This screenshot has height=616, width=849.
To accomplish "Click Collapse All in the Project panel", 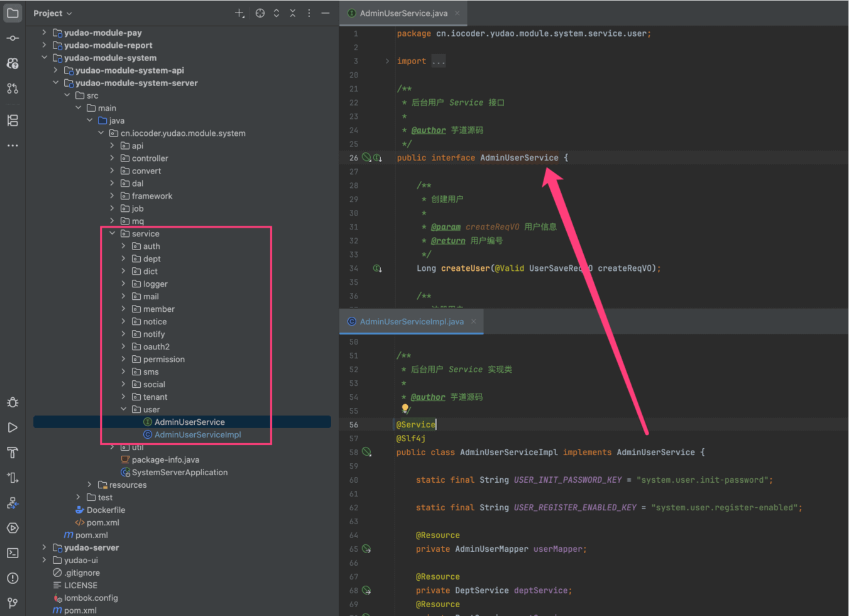I will coord(293,13).
